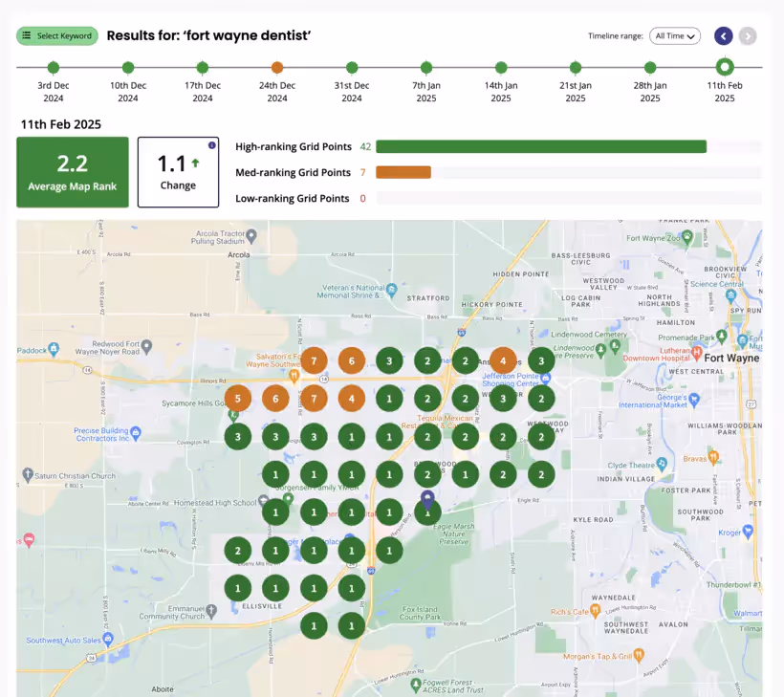Click the Lindenwood Cemetery map pin

616,345
